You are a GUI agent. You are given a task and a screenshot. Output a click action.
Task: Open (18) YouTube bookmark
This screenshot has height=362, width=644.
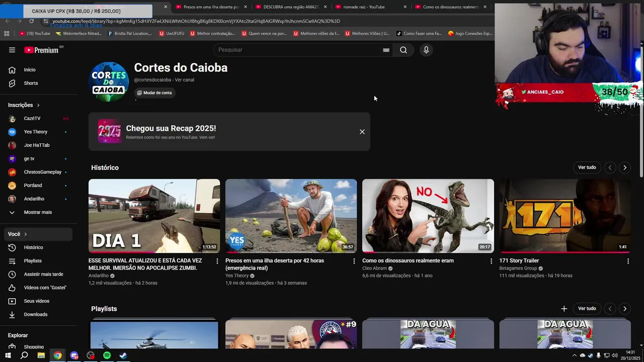[x=35, y=34]
